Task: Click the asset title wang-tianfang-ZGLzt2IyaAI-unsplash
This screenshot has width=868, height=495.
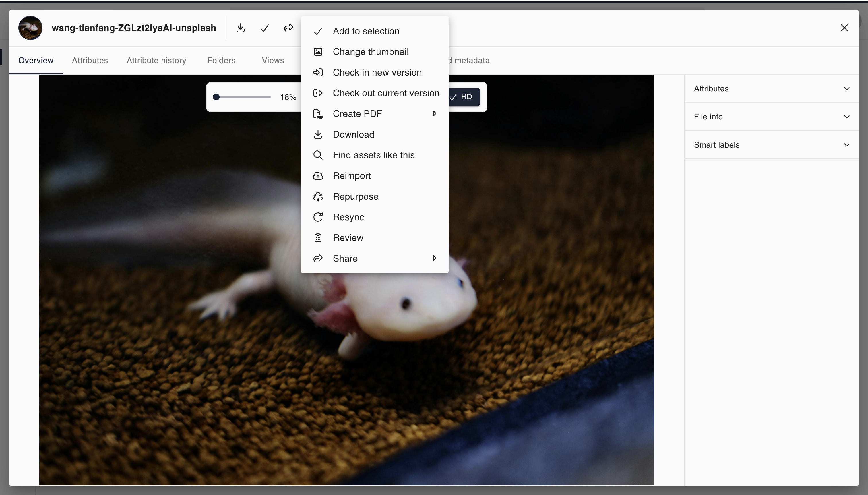Action: coord(134,28)
